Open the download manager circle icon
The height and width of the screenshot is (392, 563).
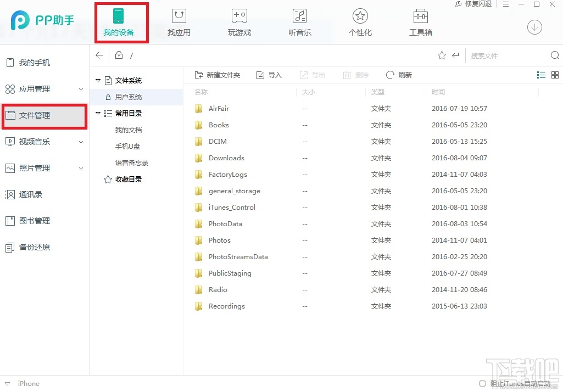[x=534, y=26]
